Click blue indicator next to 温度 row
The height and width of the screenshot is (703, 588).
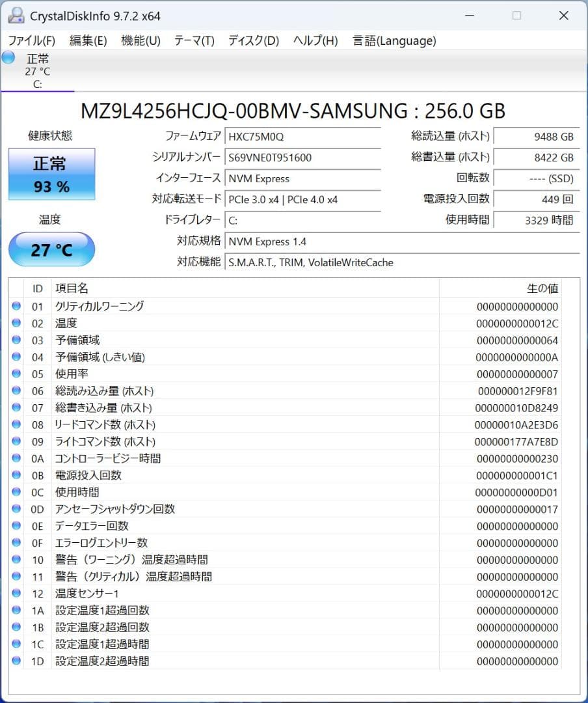pos(16,323)
